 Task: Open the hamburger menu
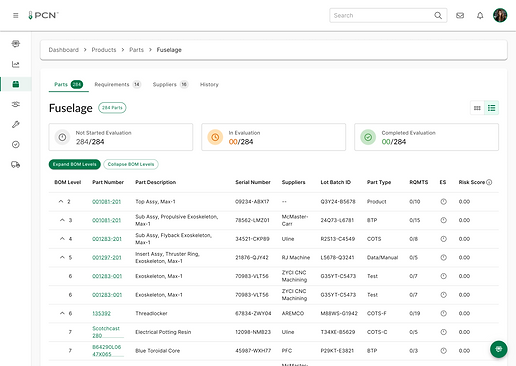[x=16, y=16]
